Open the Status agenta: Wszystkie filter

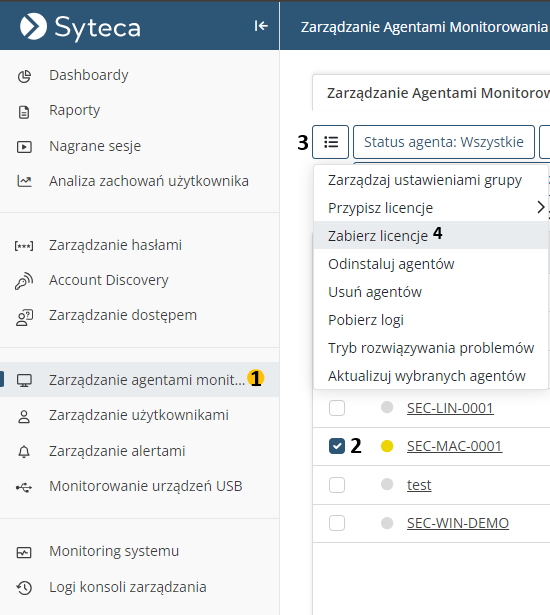[444, 142]
